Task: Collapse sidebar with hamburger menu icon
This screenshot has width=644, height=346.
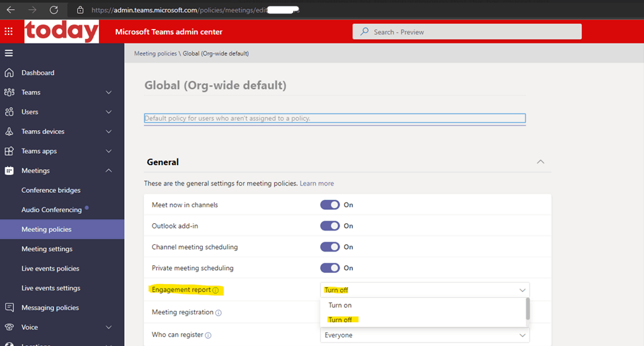Action: click(x=9, y=53)
